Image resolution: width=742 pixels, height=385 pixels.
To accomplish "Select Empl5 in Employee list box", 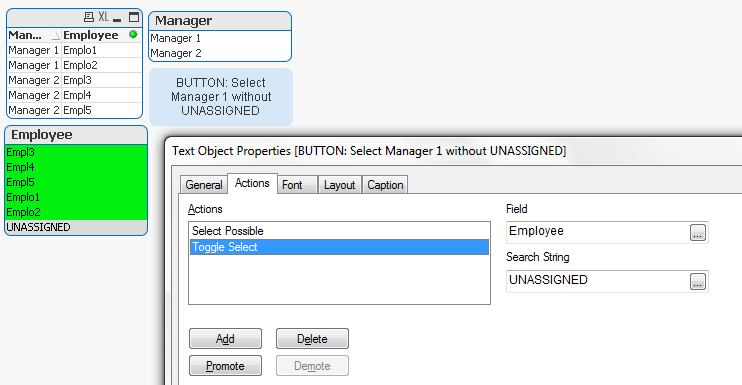I will pyautogui.click(x=76, y=182).
